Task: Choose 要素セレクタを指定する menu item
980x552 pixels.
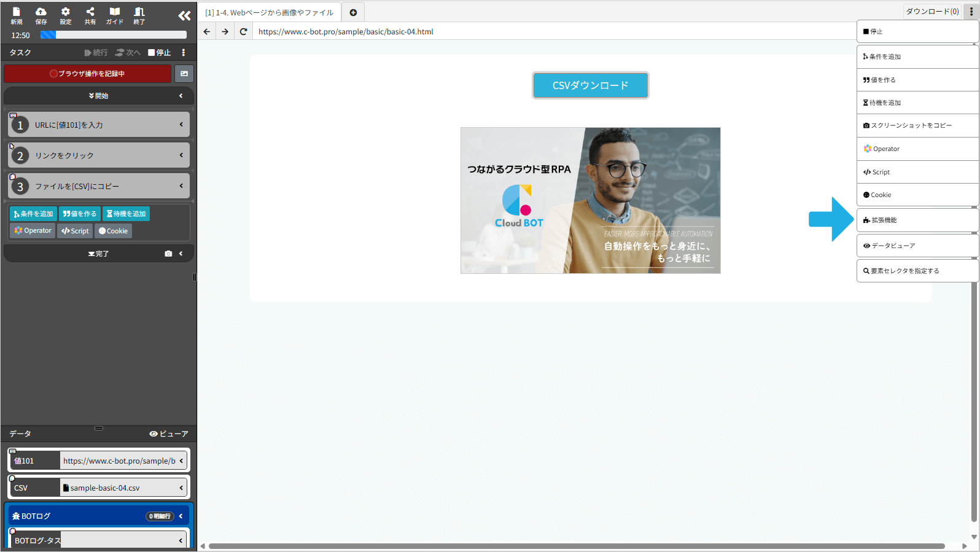Action: [917, 271]
